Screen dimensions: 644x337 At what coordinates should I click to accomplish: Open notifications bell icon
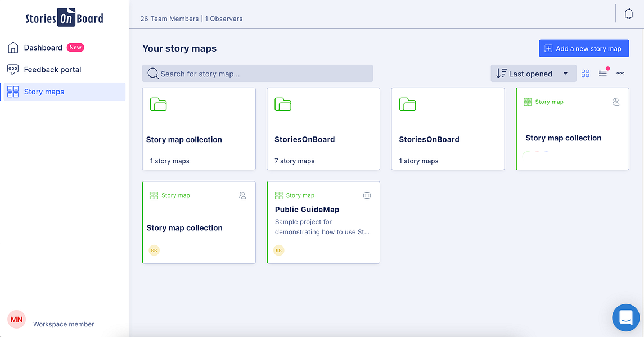628,13
